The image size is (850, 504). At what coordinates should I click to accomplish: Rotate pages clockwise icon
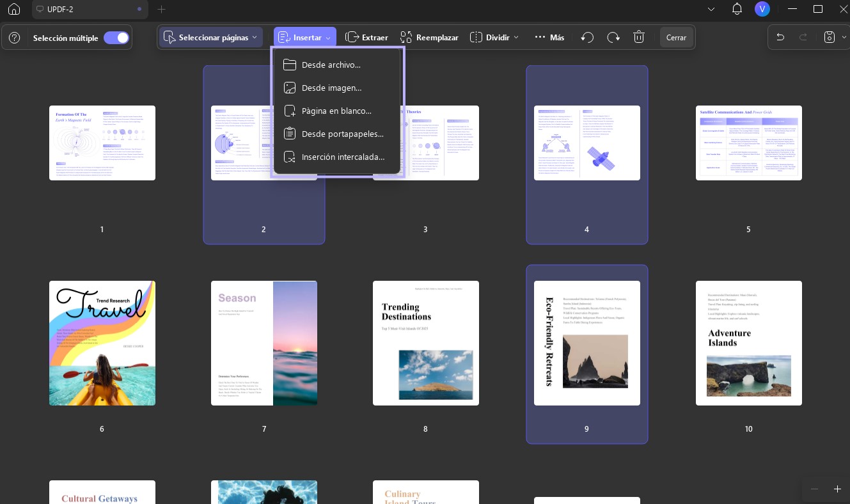tap(613, 38)
